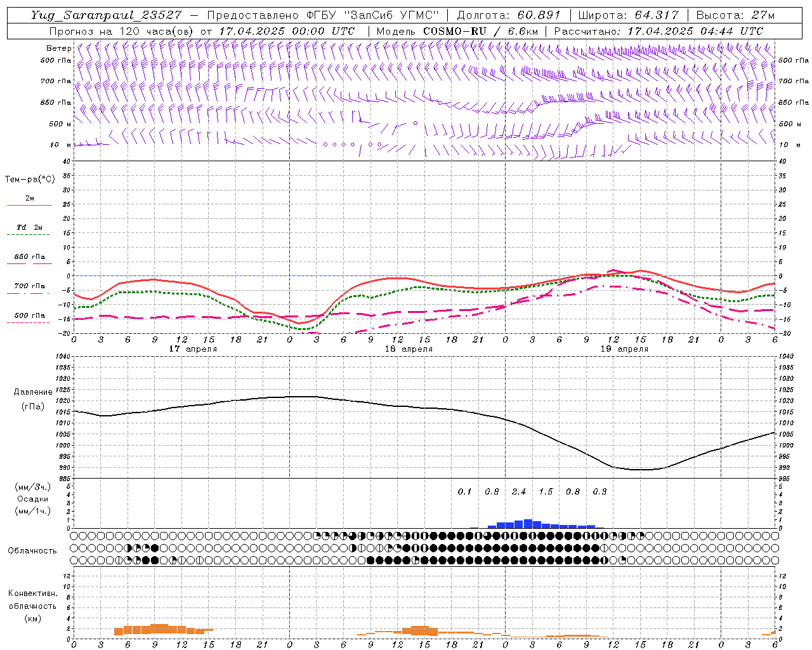Click the '500 гПа' temperature legend entry
This screenshot has width=812, height=650.
point(30,315)
